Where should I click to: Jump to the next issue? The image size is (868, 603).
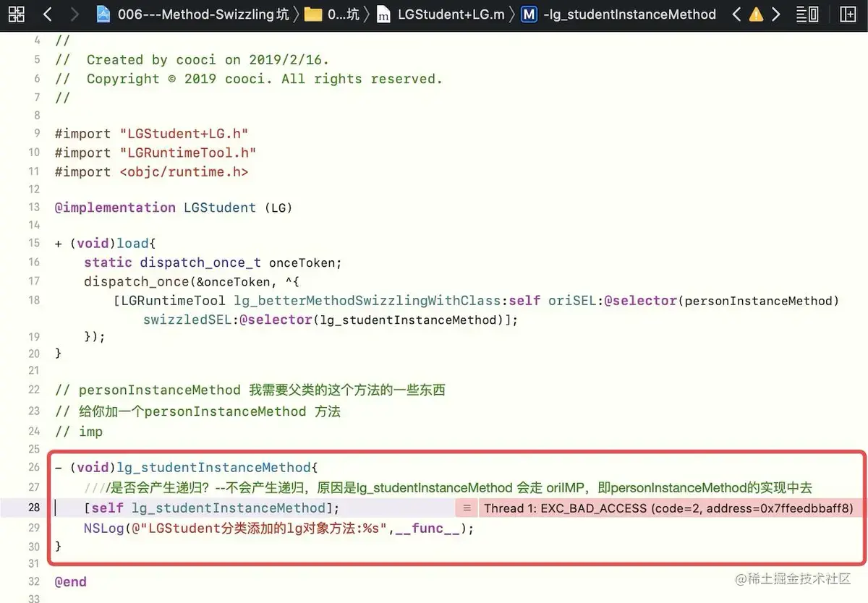click(x=776, y=14)
